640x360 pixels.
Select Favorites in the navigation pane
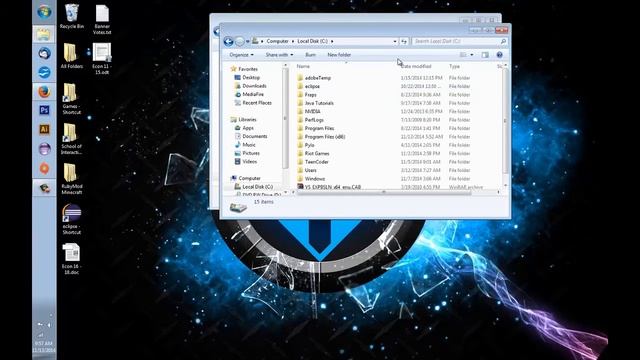coord(248,69)
